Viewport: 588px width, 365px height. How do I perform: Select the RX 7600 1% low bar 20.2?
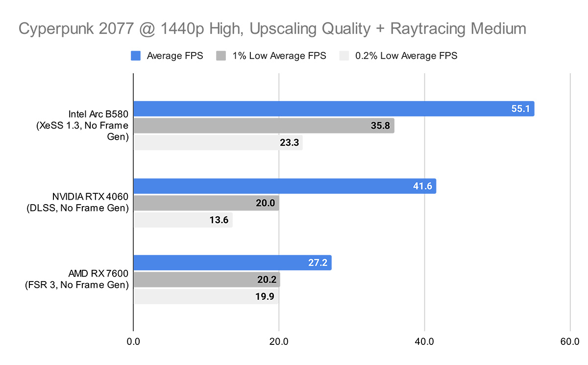click(x=207, y=280)
